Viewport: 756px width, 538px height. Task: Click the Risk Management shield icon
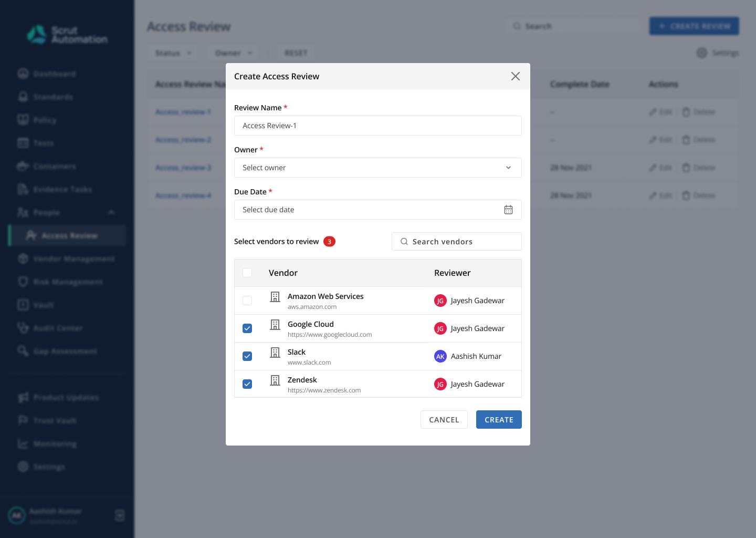(23, 282)
